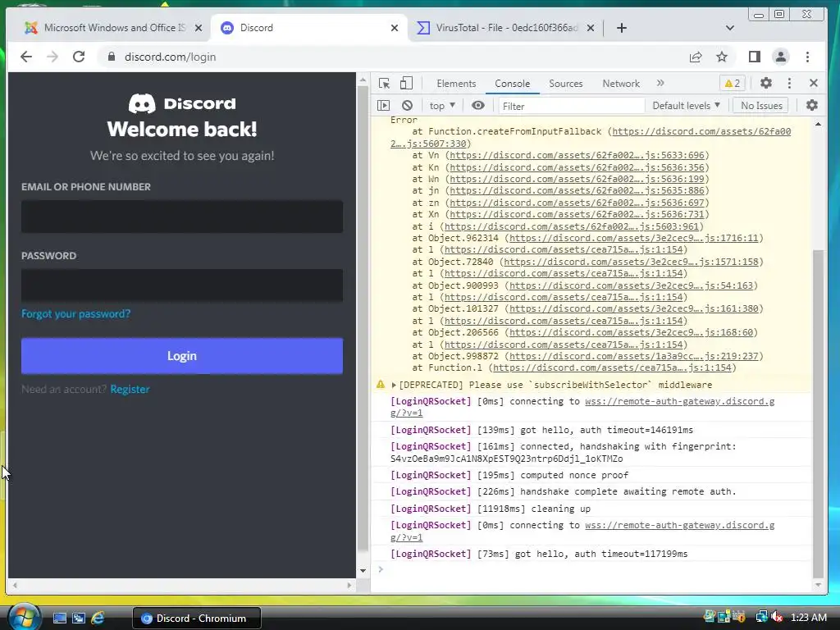
Task: Click the 11918ms cleaning up log line
Action: [491, 509]
